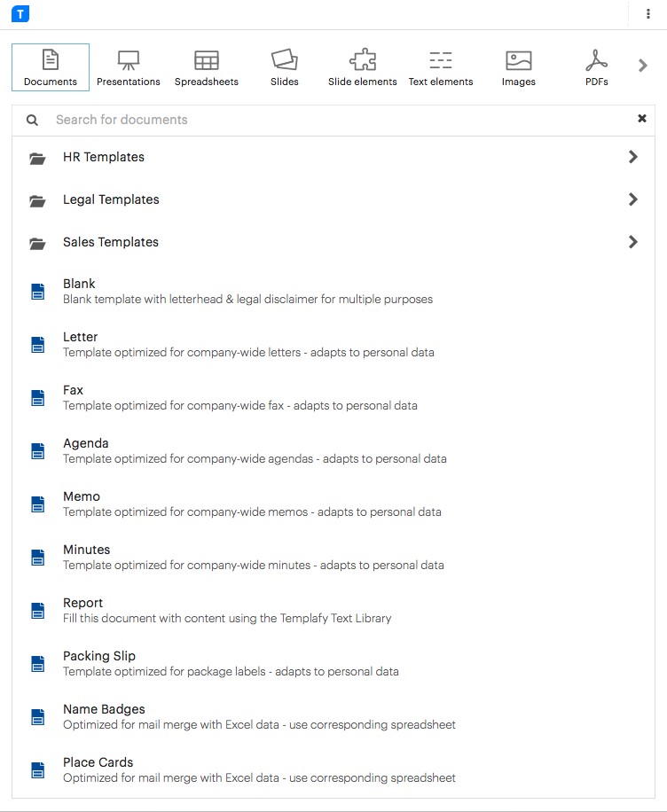
Task: Click the HR Templates folder icon
Action: (37, 159)
